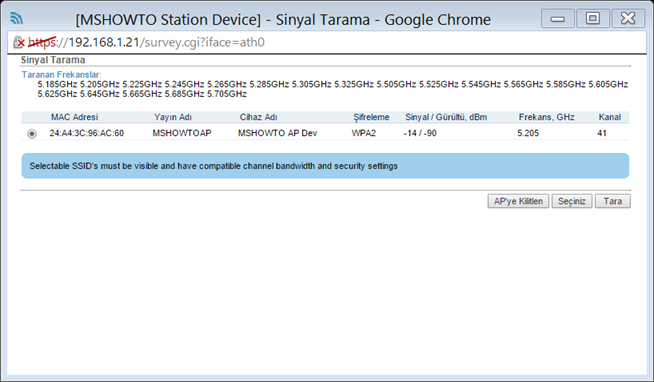Click the Sinyal / Gürültü, dBm column header

[446, 117]
